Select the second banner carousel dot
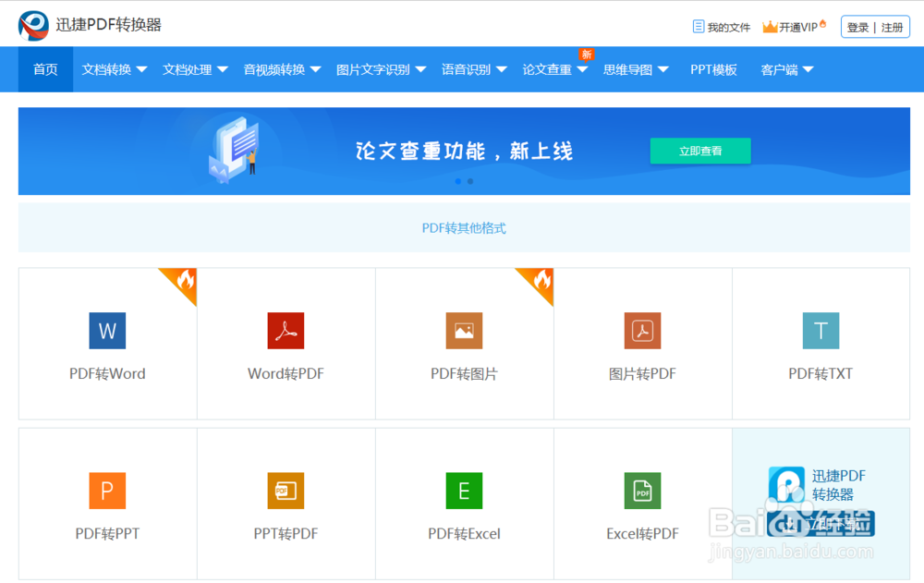 (x=470, y=182)
